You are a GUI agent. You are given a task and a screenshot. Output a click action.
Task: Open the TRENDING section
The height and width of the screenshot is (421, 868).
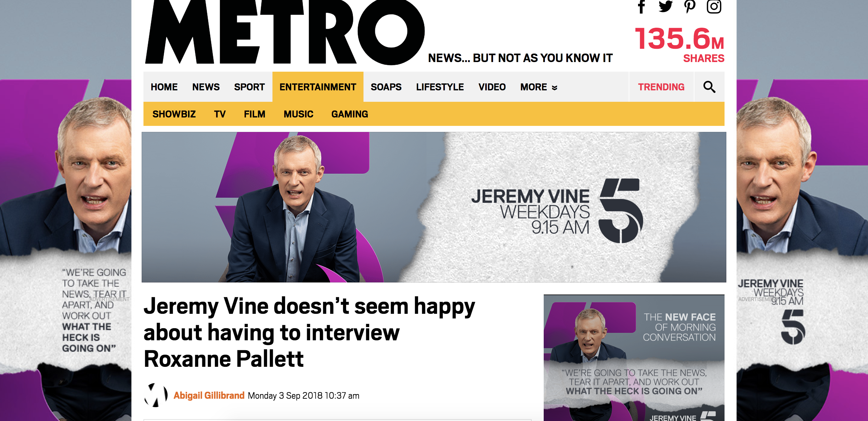661,87
